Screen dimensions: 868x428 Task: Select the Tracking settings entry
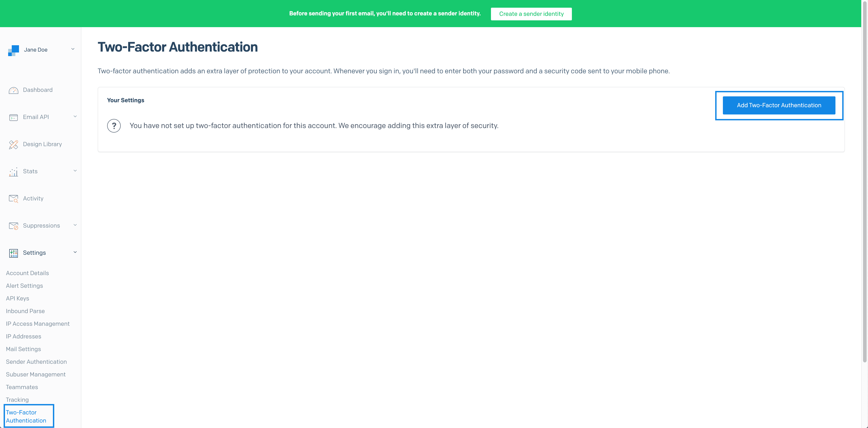point(17,400)
